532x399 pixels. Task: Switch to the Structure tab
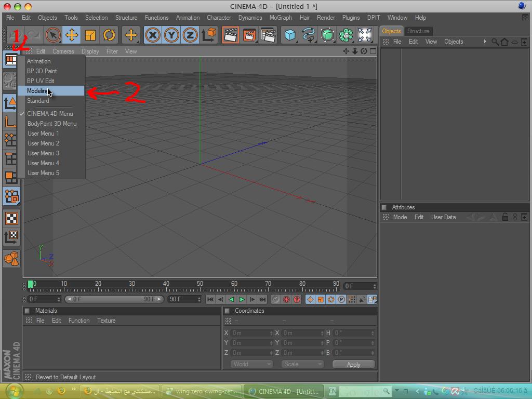pos(418,31)
